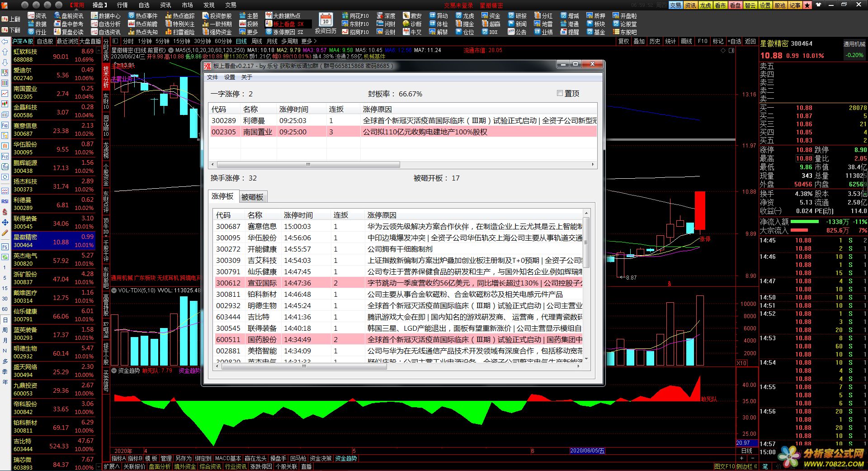Open 研报 toolbar item
The height and width of the screenshot is (471, 868).
tap(517, 16)
